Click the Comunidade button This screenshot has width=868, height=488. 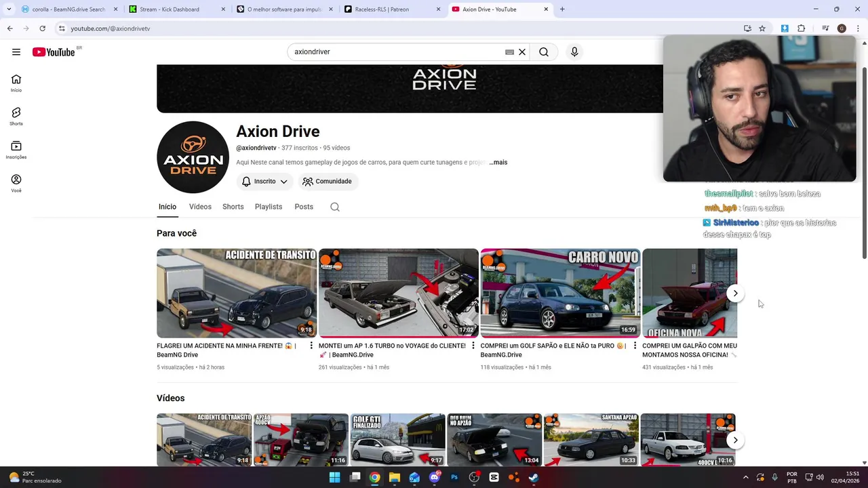327,182
